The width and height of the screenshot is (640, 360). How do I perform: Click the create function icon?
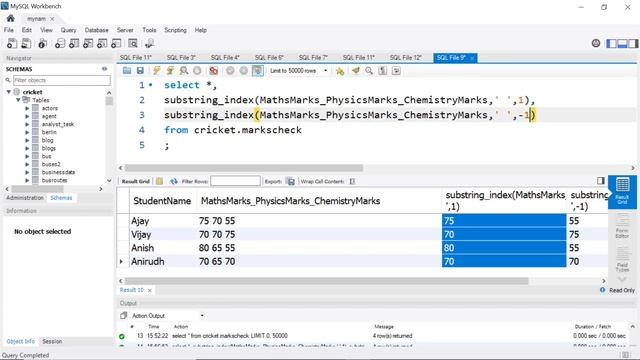pyautogui.click(x=116, y=43)
